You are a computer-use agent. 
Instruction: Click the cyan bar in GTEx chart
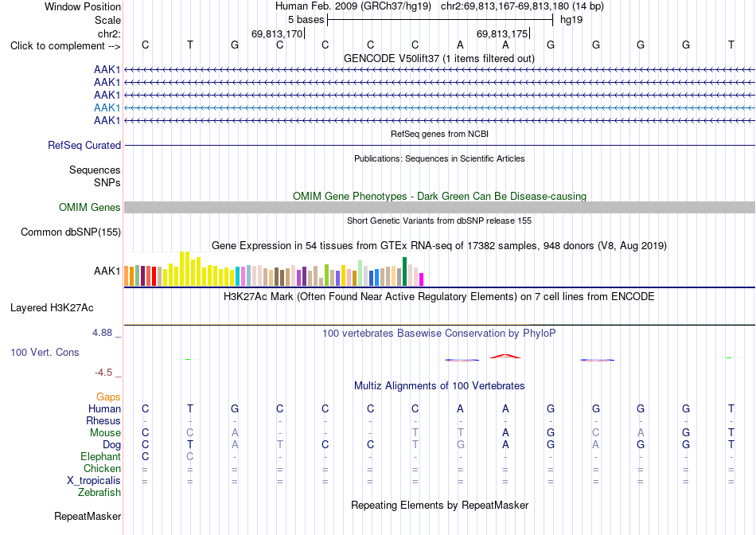237,276
